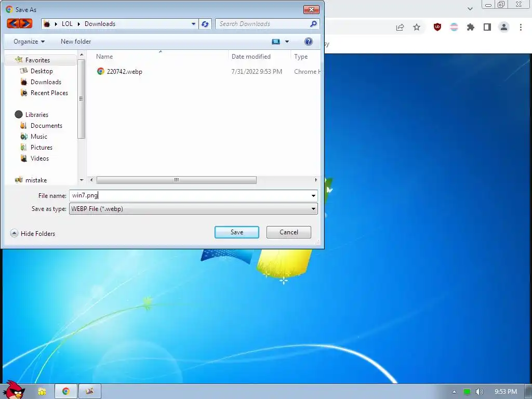Expand the arrow before Downloads breadcrumb
Screen dimensions: 532x399
[79, 24]
